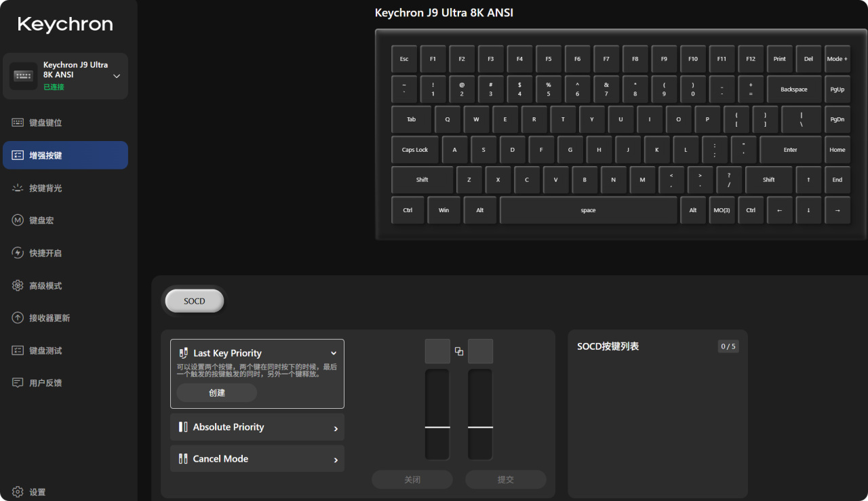The width and height of the screenshot is (868, 501).
Task: Click the F5 key
Action: click(x=549, y=59)
